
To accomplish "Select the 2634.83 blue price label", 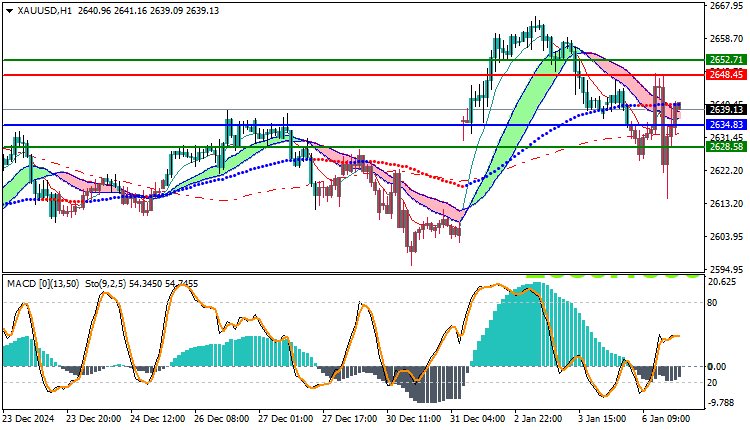I will click(726, 125).
